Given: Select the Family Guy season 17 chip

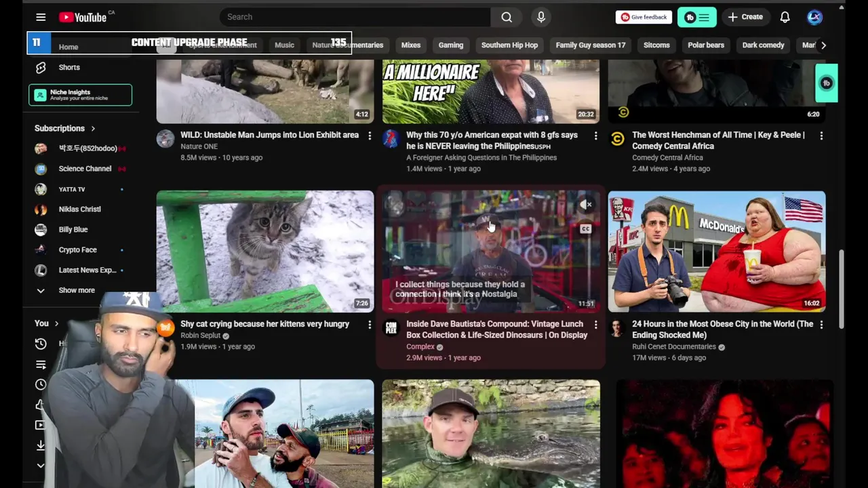Looking at the screenshot, I should (x=591, y=45).
